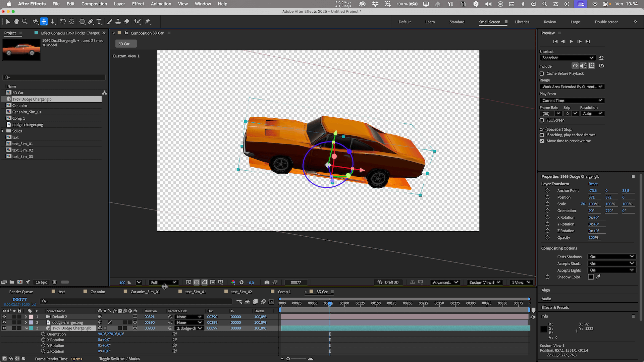Switch to the Car anim timeline tab

(x=98, y=292)
